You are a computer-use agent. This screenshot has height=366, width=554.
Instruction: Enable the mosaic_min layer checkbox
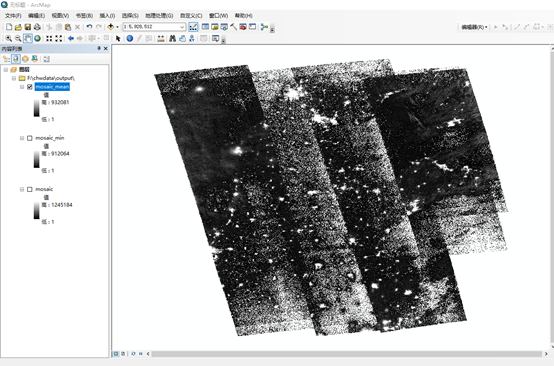30,138
